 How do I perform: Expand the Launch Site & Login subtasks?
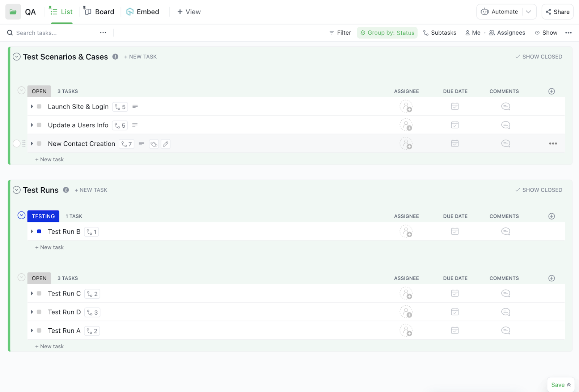coord(32,107)
